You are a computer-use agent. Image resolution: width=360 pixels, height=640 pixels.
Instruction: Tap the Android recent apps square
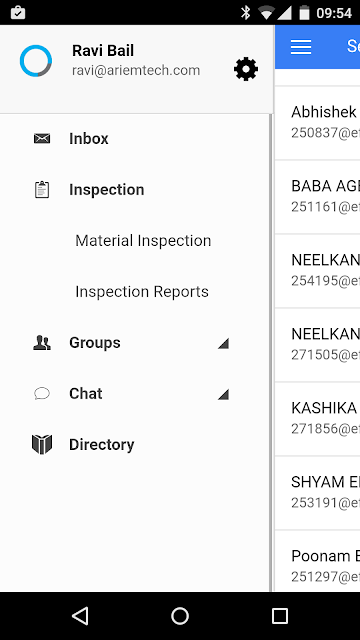pos(280,616)
